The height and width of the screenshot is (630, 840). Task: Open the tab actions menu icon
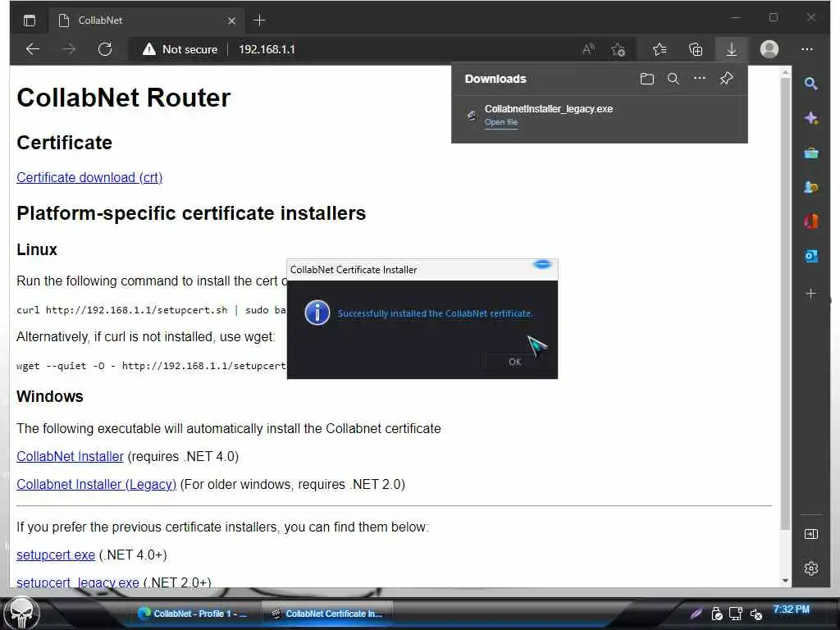(30, 21)
